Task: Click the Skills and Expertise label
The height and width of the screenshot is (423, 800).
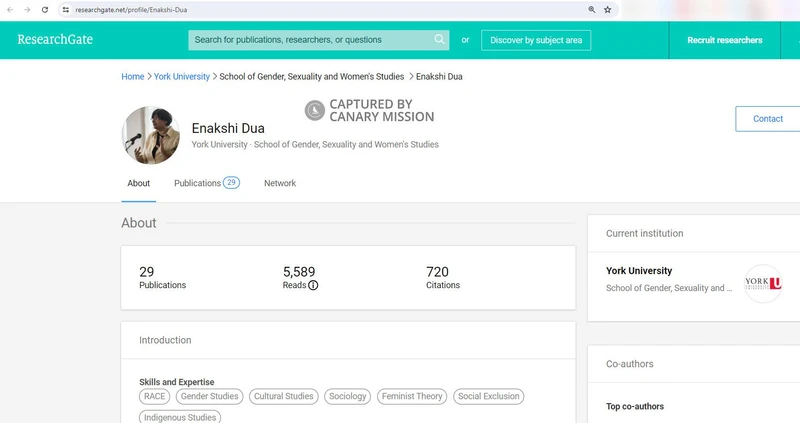Action: pos(177,382)
